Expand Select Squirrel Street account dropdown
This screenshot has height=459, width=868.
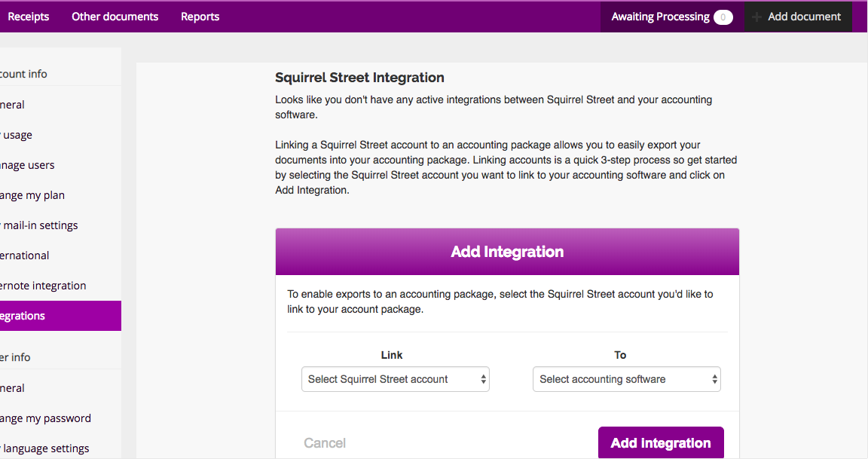coord(396,379)
